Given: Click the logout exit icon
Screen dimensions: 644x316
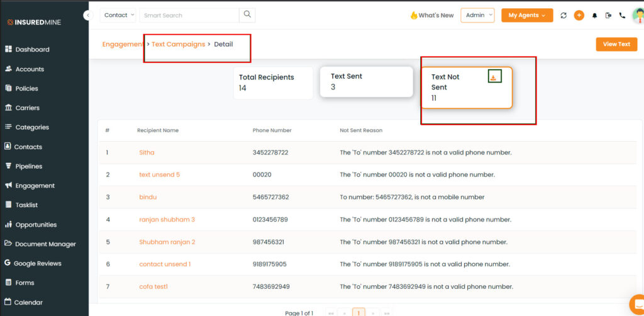Looking at the screenshot, I should click(x=608, y=15).
